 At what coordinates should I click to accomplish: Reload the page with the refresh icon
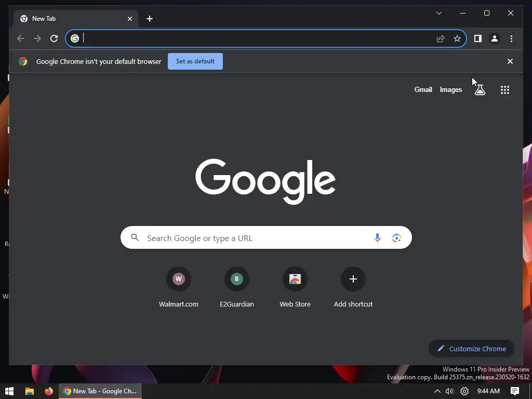pyautogui.click(x=54, y=38)
